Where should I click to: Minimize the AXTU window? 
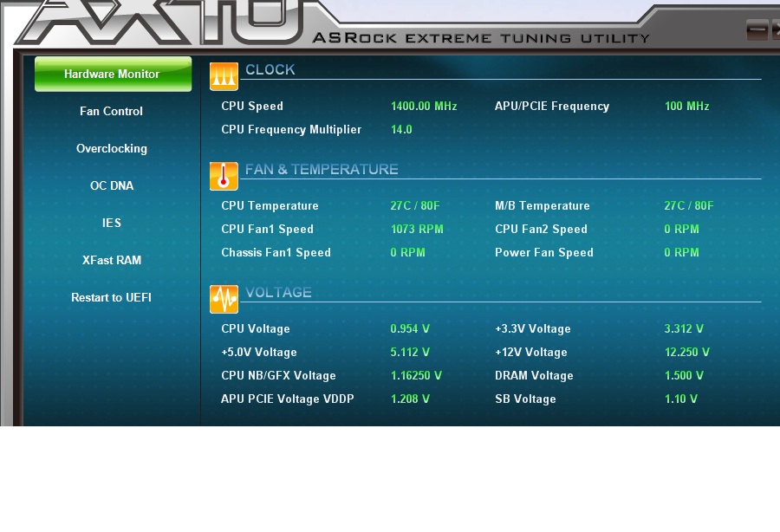[757, 29]
